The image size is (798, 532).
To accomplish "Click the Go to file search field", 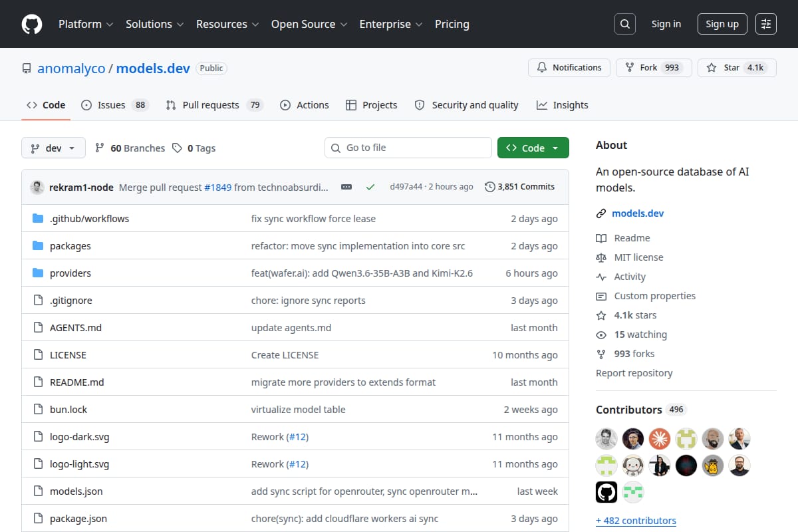I will click(408, 148).
